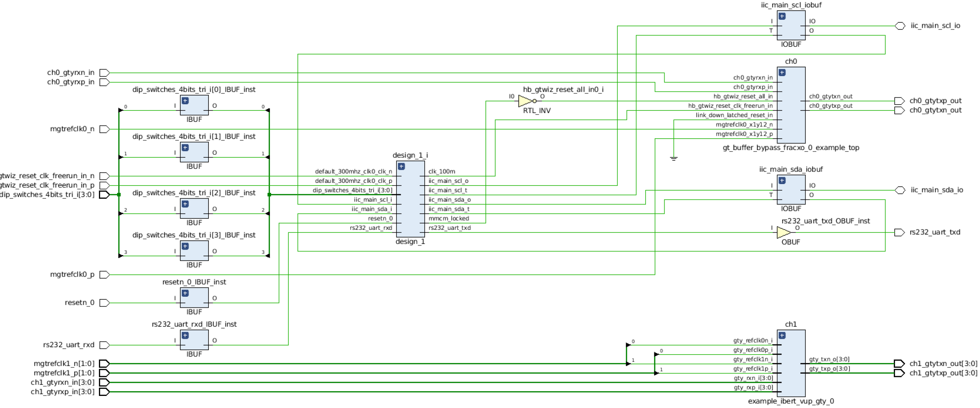Click the clk_100m pin on design_1_i
Image resolution: width=980 pixels, height=408 pixels.
click(x=442, y=172)
